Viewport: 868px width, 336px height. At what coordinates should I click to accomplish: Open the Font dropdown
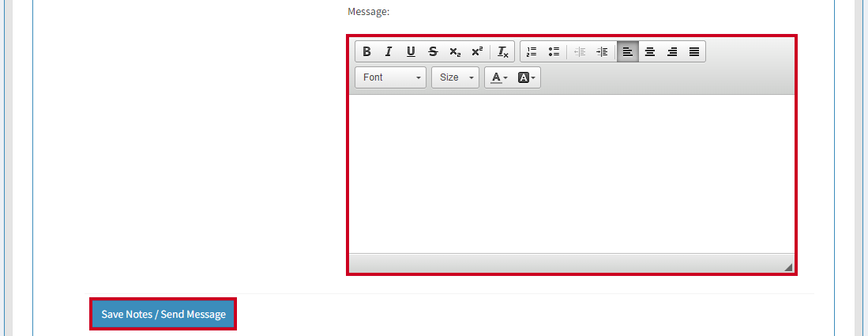[x=390, y=77]
